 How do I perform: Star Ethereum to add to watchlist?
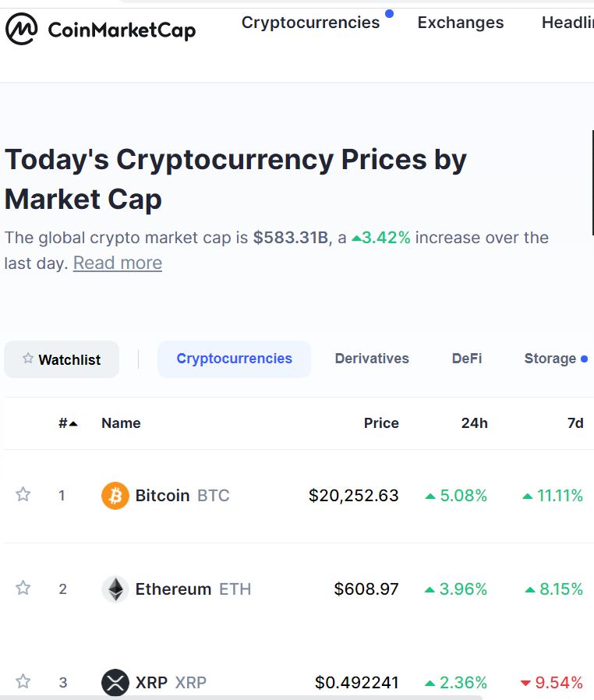tap(23, 588)
